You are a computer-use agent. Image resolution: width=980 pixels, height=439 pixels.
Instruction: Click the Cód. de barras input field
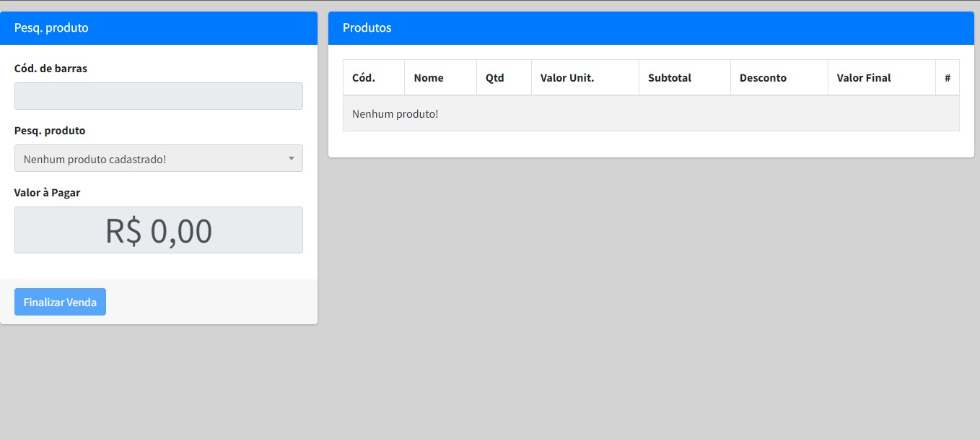tap(158, 96)
